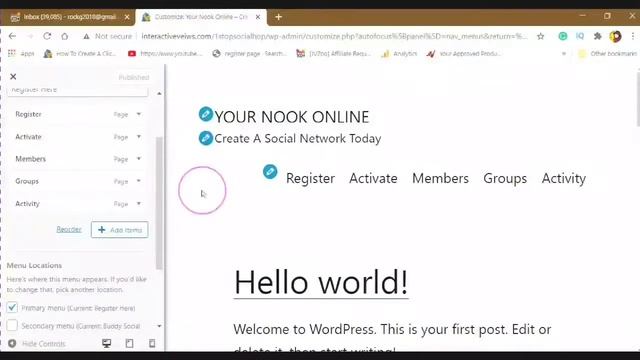Click customizer panel scrollbar
Screen dimensions: 640x360
pos(159,203)
